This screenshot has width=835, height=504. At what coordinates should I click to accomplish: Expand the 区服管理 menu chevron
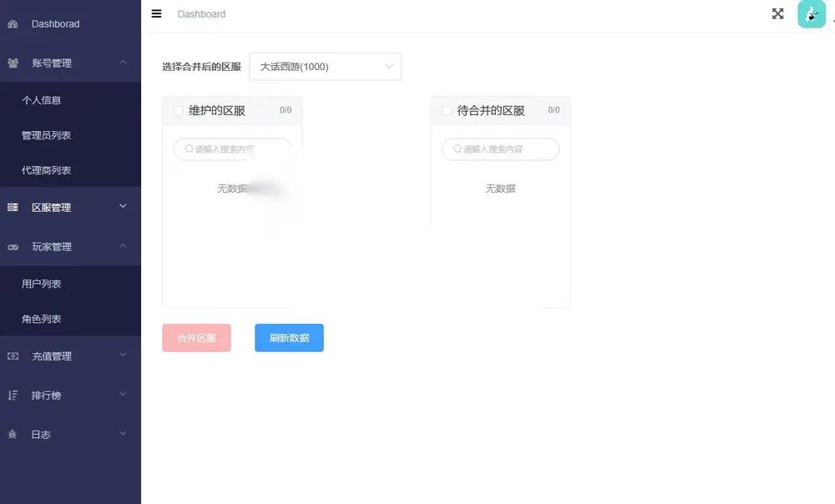[x=123, y=206]
